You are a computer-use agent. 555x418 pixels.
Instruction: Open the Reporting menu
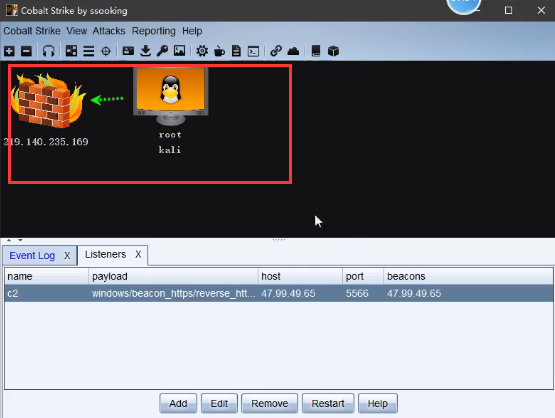coord(154,31)
